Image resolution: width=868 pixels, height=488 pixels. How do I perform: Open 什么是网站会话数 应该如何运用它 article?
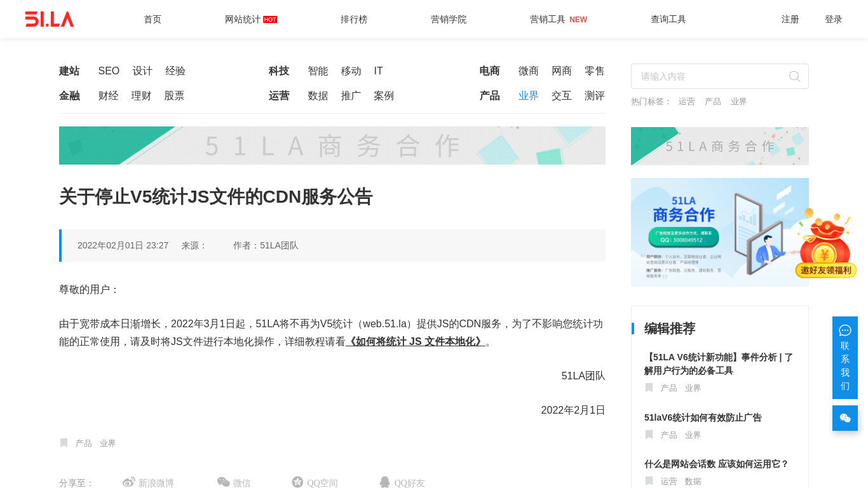pos(716,464)
